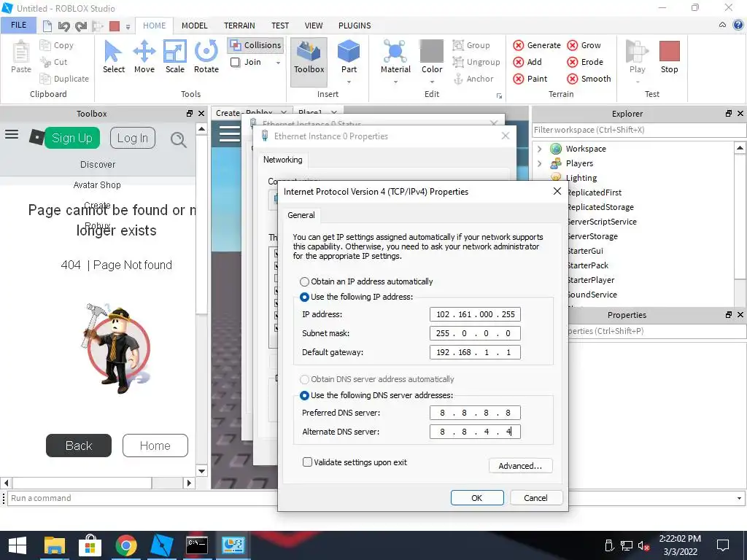Toggle the Anchor icon

click(458, 79)
